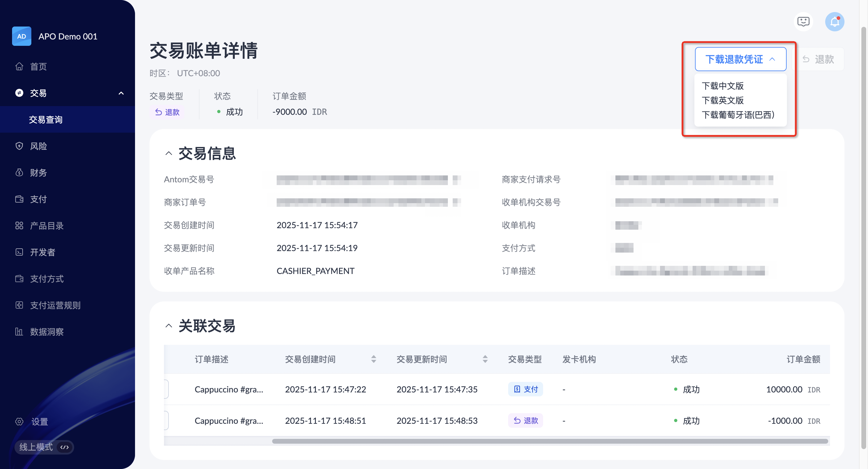The image size is (868, 469).
Task: Choose 下载英文版 from the dropdown menu
Action: pos(723,100)
